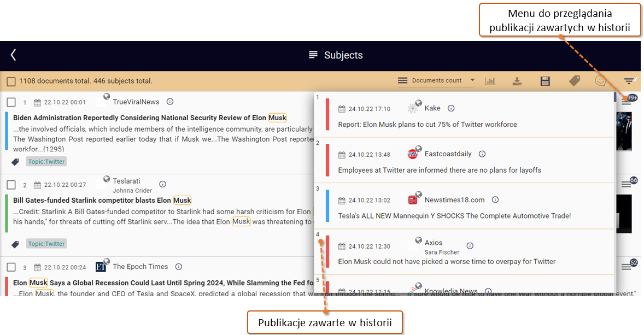The width and height of the screenshot is (644, 335).
Task: Click the sentiment smiley icon
Action: 600,81
